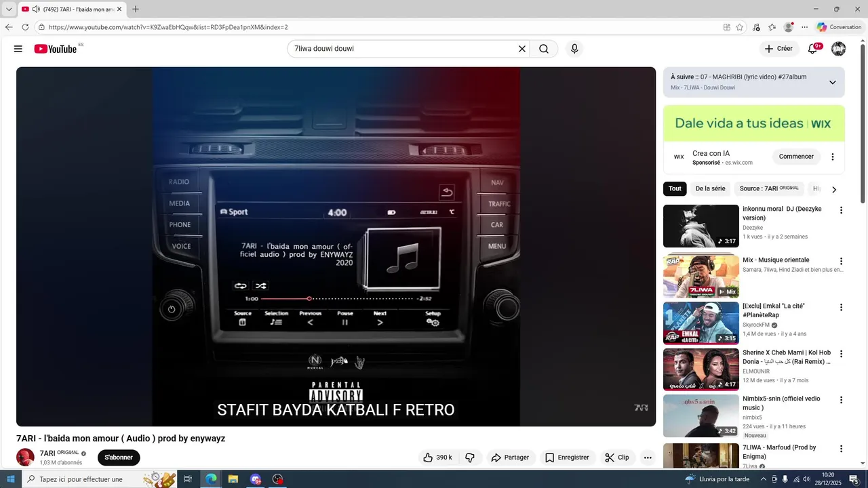View site information icon in address bar

tap(41, 27)
